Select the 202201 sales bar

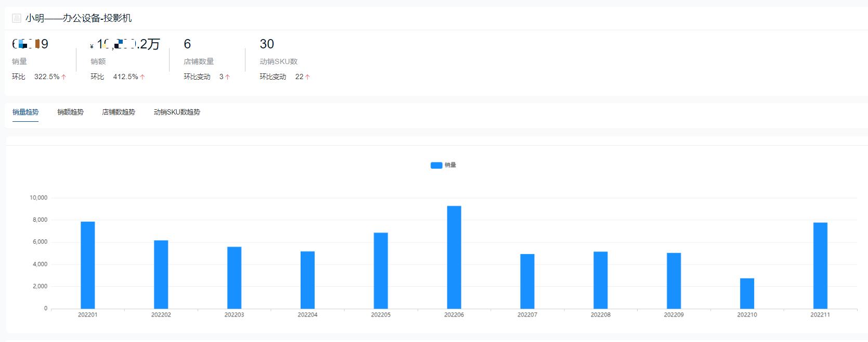(x=88, y=265)
